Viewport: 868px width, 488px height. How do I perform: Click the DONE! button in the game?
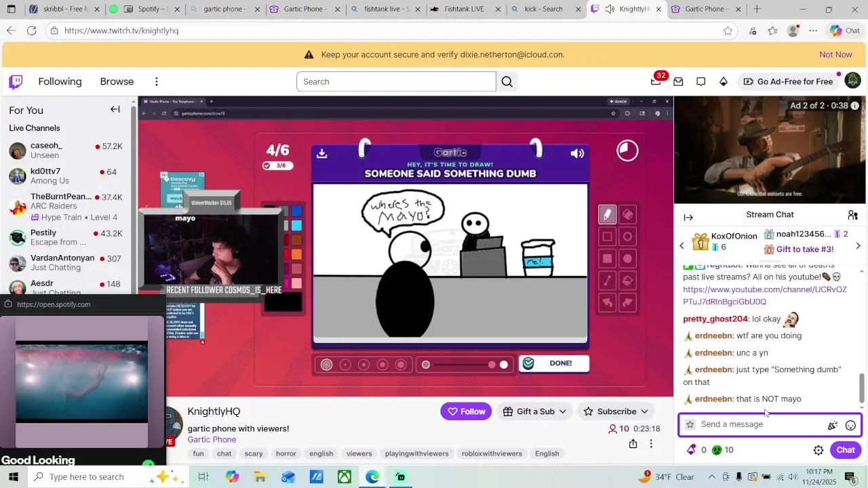click(x=554, y=363)
